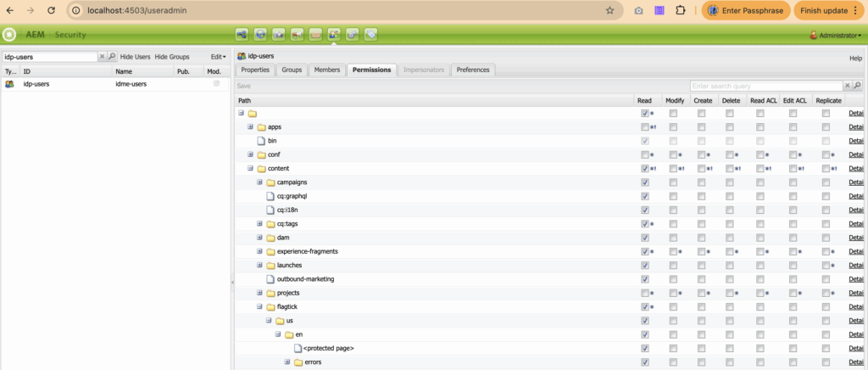Collapse the content folder tree node
Screen dimensions: 868x370
click(x=251, y=169)
